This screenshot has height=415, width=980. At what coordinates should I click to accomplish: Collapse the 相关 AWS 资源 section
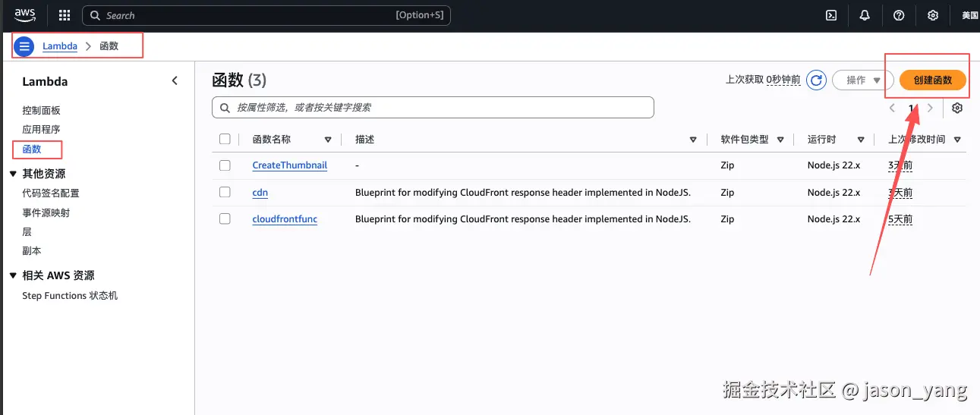tap(13, 275)
